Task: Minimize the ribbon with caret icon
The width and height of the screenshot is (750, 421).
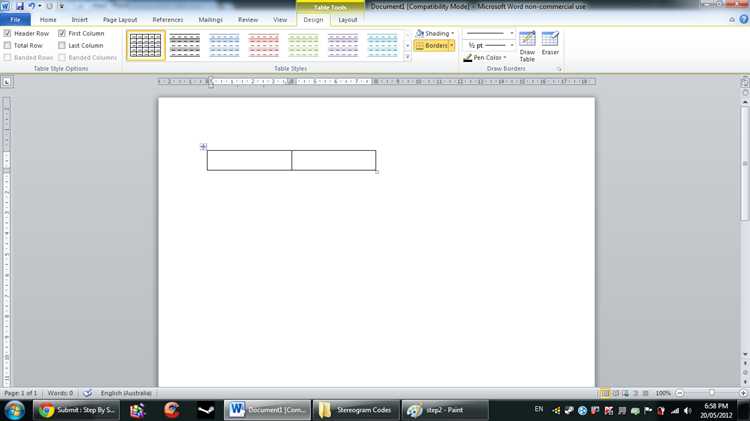Action: [x=732, y=20]
